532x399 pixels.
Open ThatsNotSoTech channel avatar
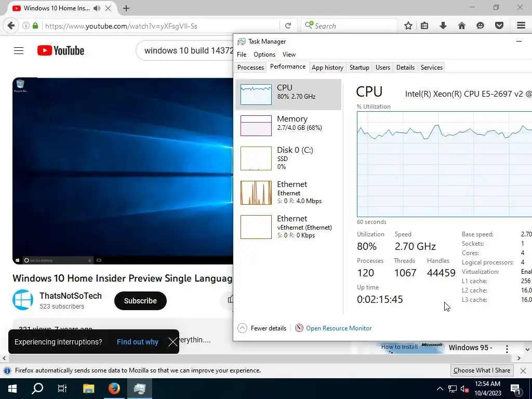tap(23, 300)
